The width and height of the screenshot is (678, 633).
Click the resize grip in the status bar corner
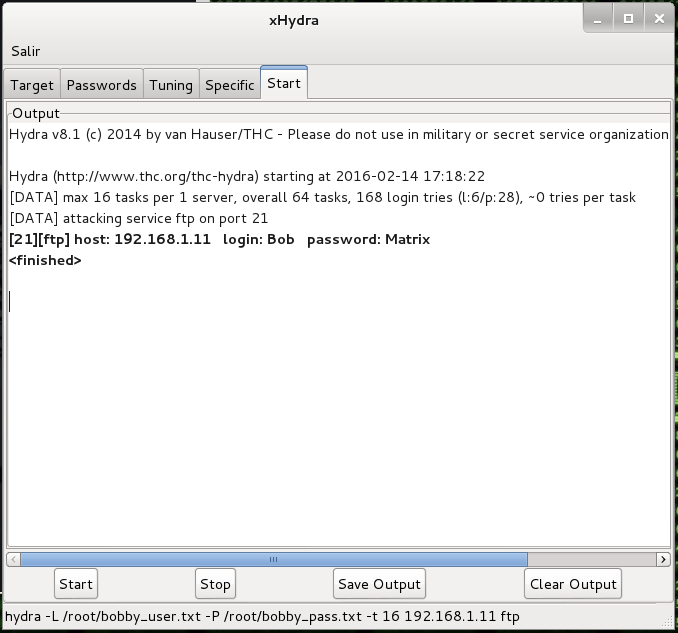(667, 622)
